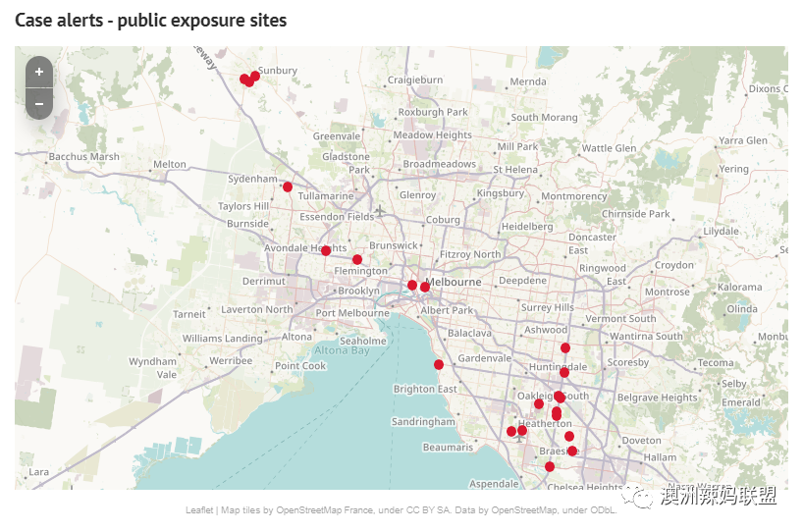
Task: Click the Craigieburn label on map
Action: tap(415, 80)
